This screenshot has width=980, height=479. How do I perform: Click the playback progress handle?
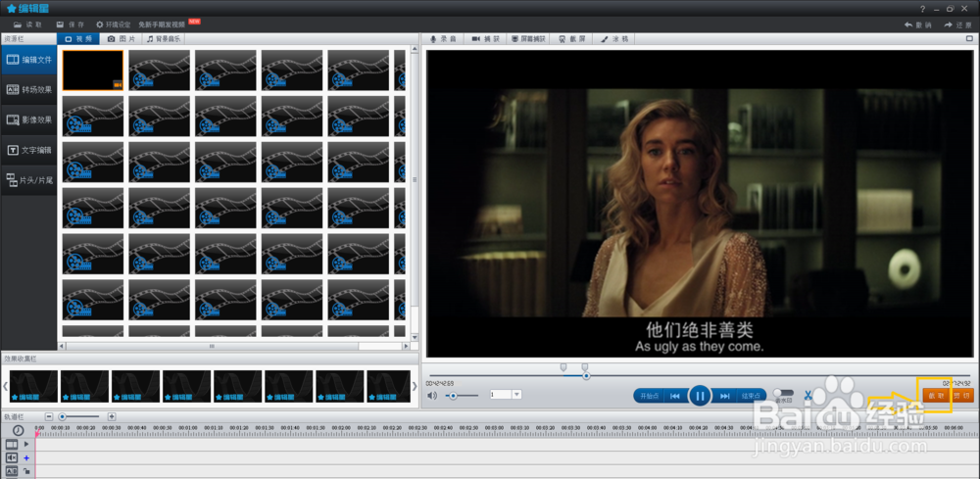pyautogui.click(x=586, y=376)
